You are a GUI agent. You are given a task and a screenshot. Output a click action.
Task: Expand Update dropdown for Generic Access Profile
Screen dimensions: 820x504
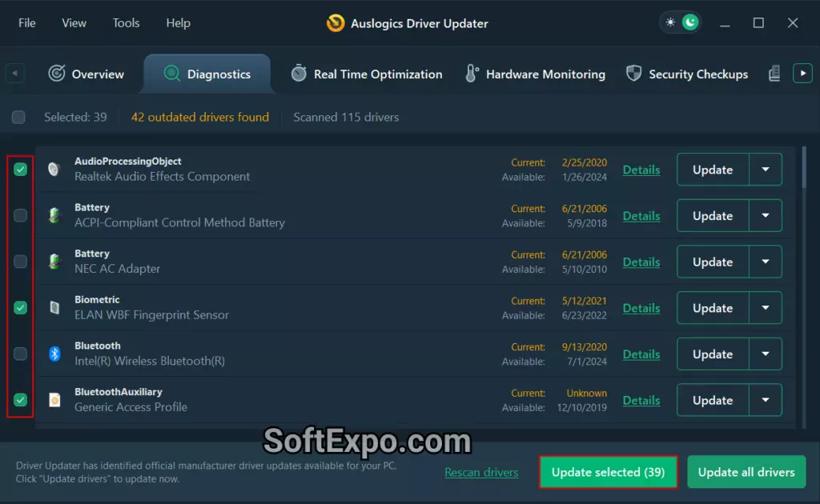[x=766, y=400]
